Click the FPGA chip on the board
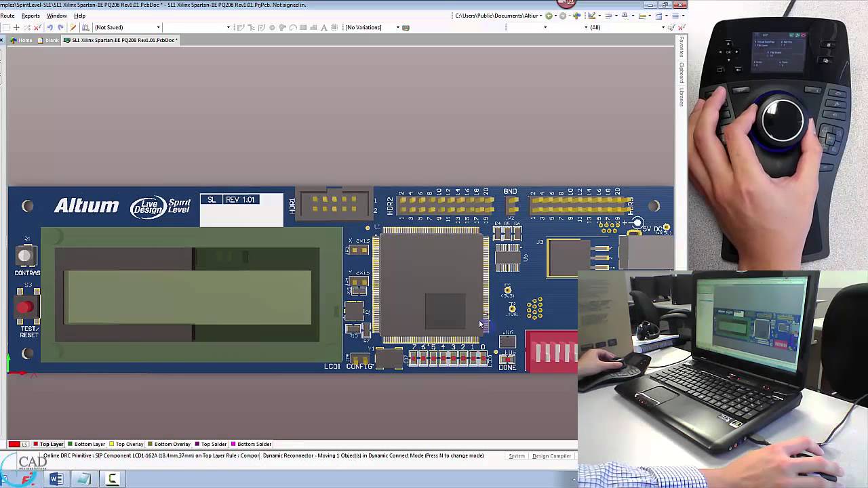Viewport: 868px width, 488px height. click(x=432, y=285)
